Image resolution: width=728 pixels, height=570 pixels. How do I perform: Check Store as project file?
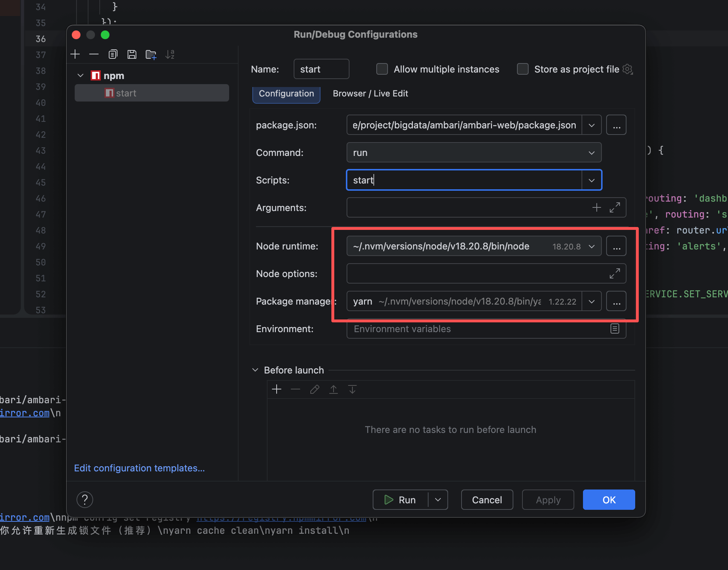click(x=522, y=69)
